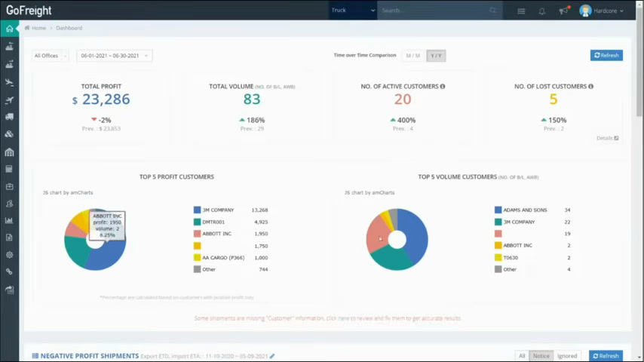
Task: Open the landing airplane sidebar icon
Action: tap(9, 82)
